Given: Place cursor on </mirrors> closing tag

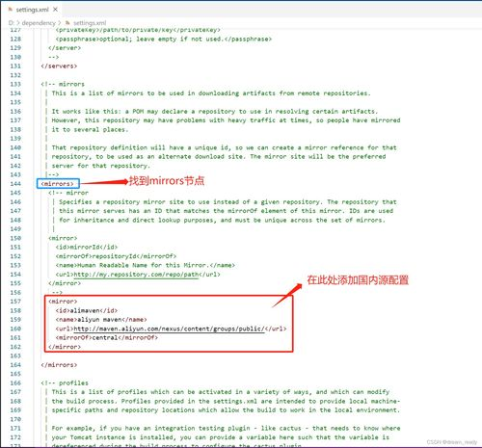Looking at the screenshot, I should pyautogui.click(x=59, y=365).
